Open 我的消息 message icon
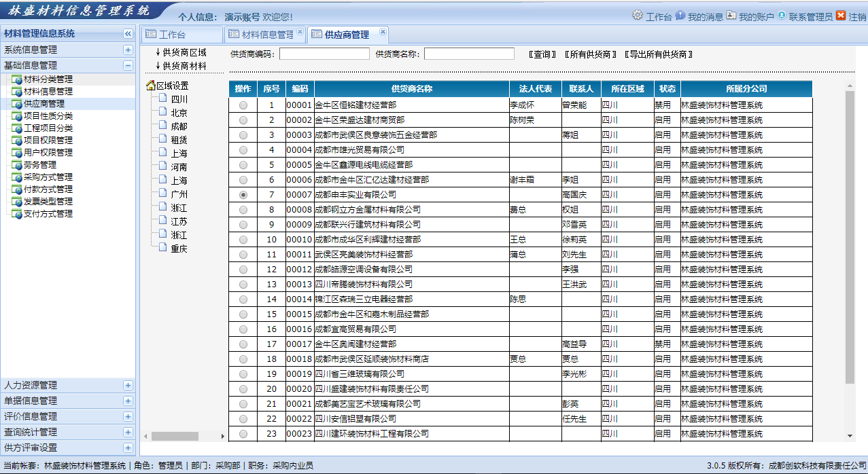This screenshot has width=868, height=474. 680,16
